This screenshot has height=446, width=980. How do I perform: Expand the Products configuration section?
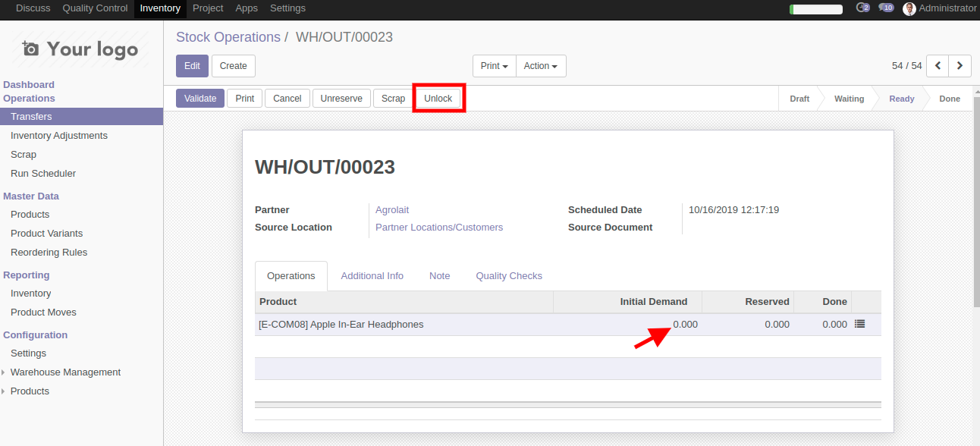[30, 391]
